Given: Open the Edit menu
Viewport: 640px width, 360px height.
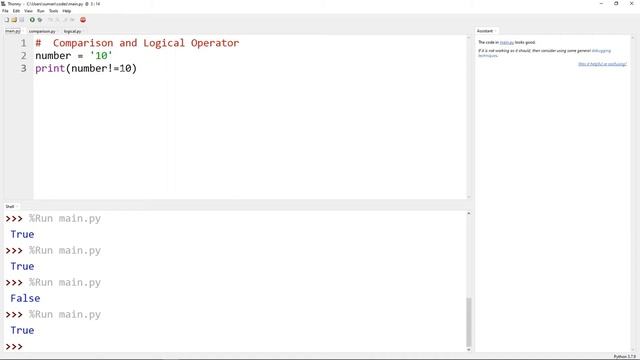Looking at the screenshot, I should [16, 11].
